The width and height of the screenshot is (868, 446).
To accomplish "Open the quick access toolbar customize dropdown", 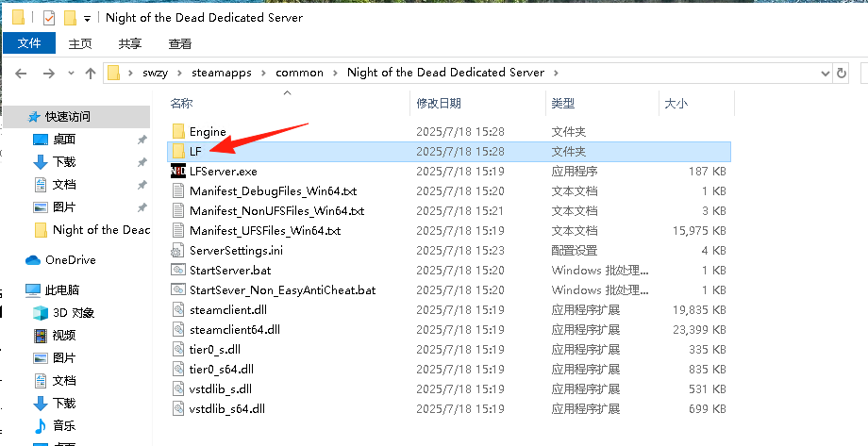I will pyautogui.click(x=87, y=19).
